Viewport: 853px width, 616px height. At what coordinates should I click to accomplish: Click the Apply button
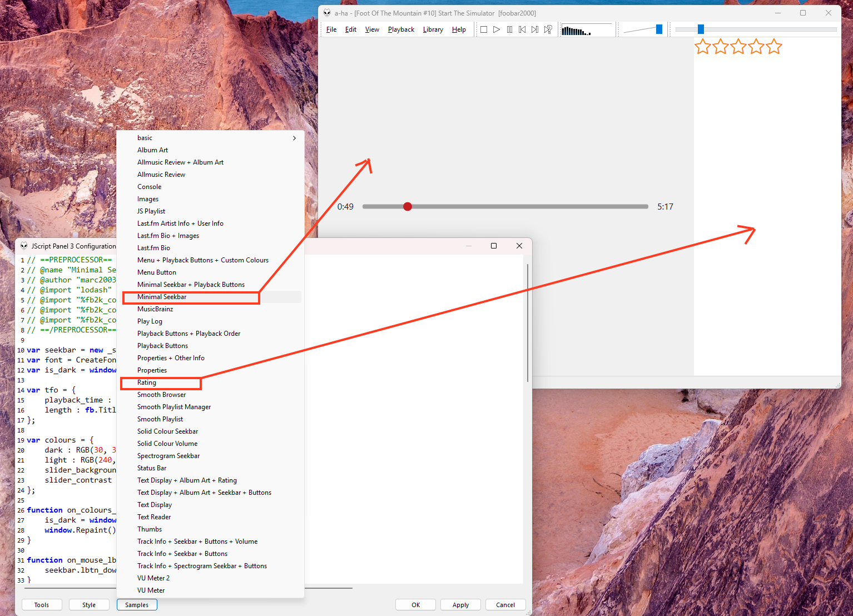click(x=460, y=605)
